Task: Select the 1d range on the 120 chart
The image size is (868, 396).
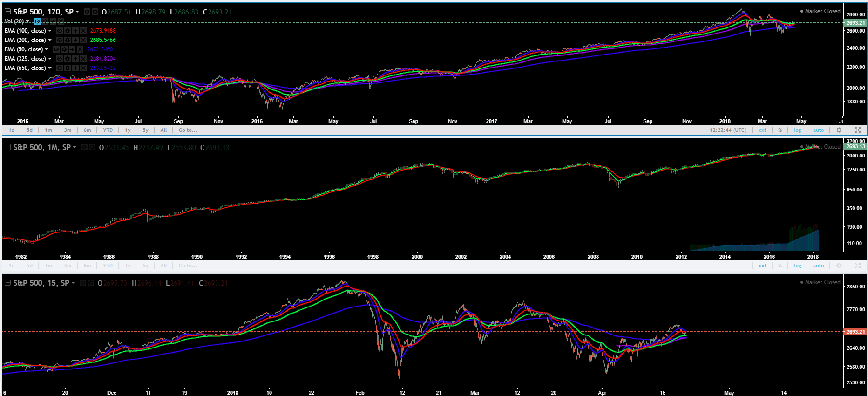Action: coord(12,130)
